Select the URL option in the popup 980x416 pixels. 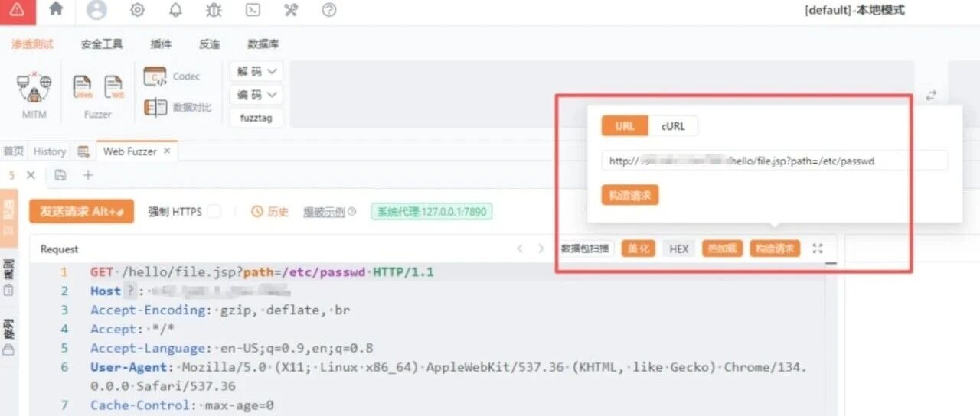click(x=625, y=126)
